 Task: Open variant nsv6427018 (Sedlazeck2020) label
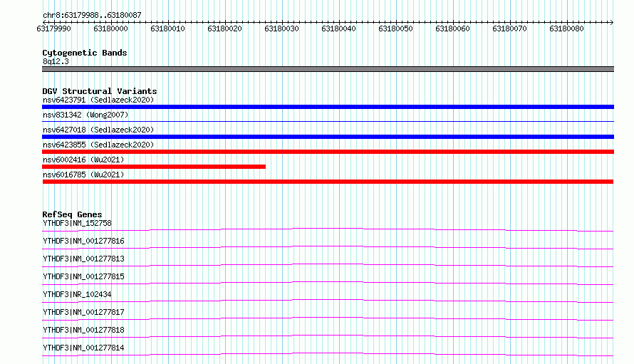coord(98,130)
